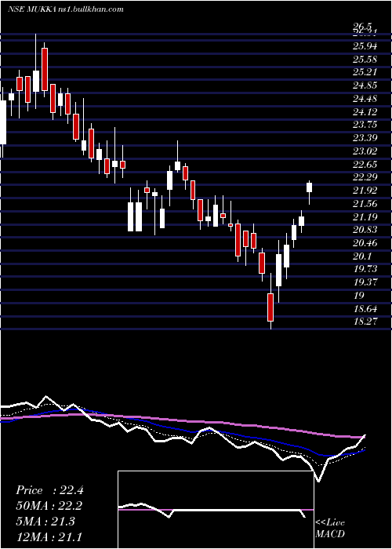The height and width of the screenshot is (549, 392).
Task: Click the MACD inset chart box
Action: coord(216,510)
